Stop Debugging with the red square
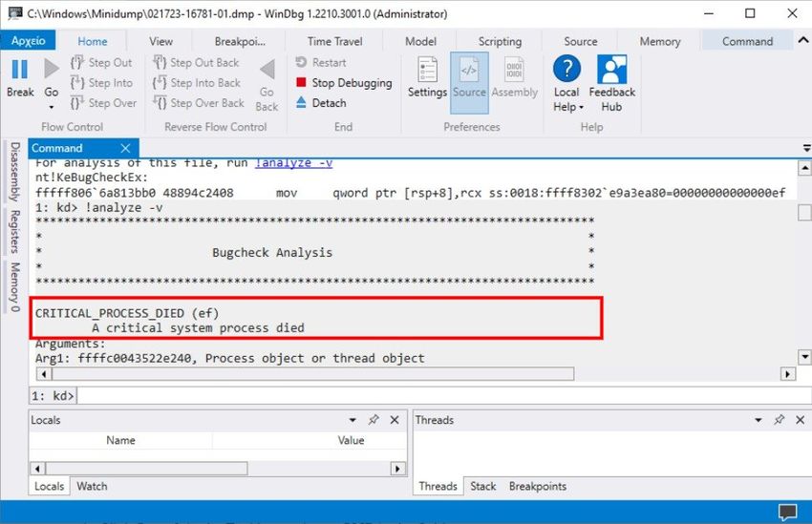The height and width of the screenshot is (524, 812). tap(344, 83)
